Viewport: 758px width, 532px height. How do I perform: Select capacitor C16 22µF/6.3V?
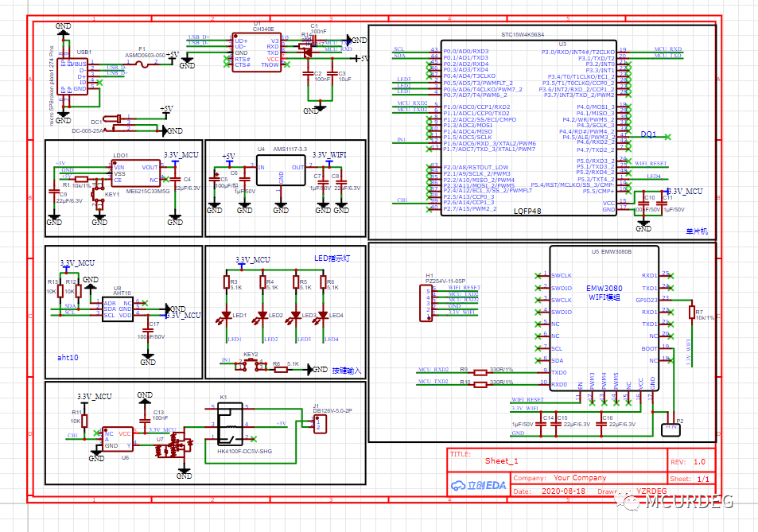point(601,424)
